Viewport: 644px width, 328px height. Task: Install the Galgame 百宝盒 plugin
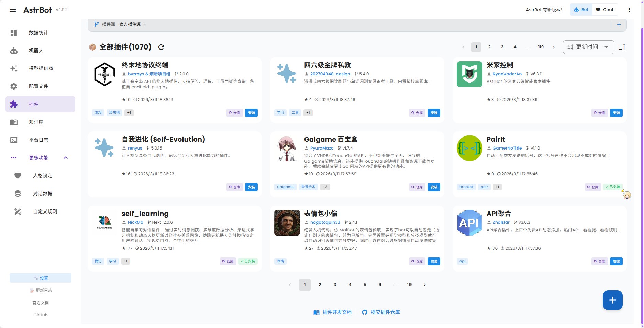pyautogui.click(x=434, y=187)
